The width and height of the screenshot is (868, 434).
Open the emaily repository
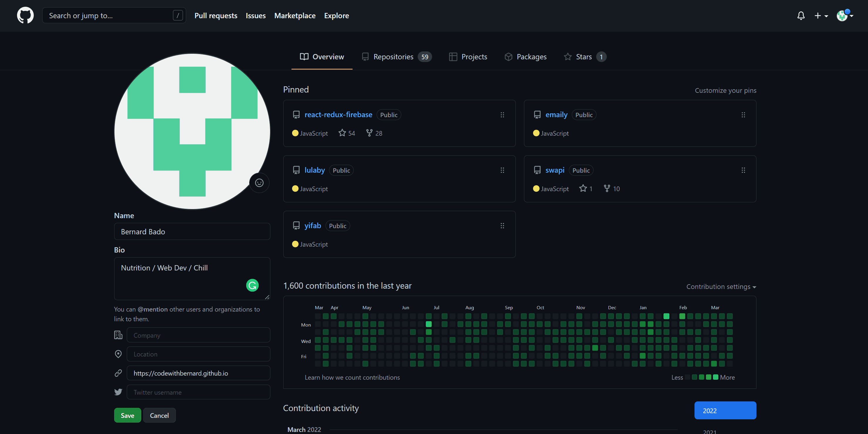(x=556, y=115)
